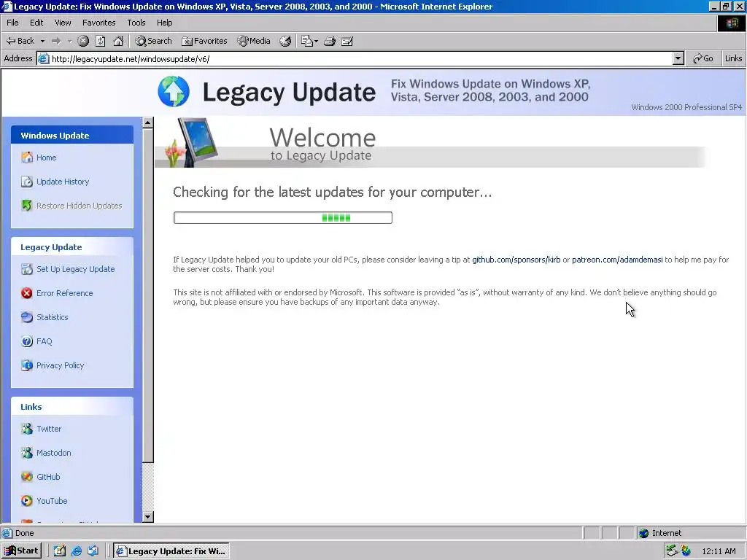Click the sidebar scroll up arrow

[147, 122]
